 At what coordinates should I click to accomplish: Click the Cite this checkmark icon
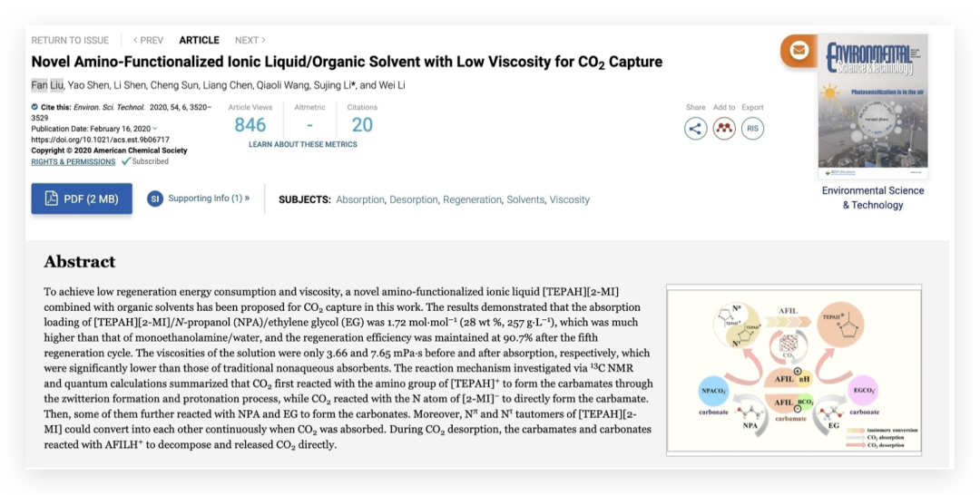35,107
